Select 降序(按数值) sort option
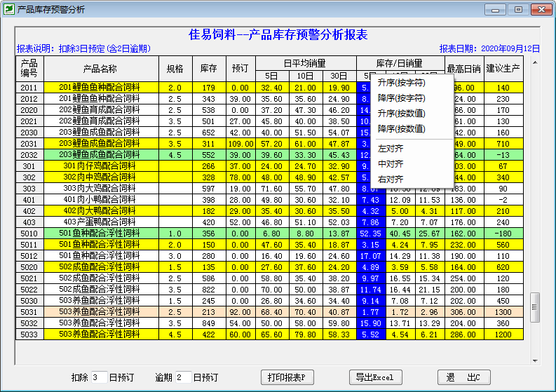 401,129
